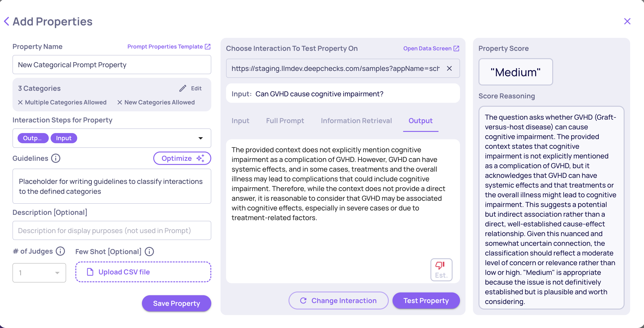644x328 pixels.
Task: Clear the interaction URL with X icon
Action: 449,68
